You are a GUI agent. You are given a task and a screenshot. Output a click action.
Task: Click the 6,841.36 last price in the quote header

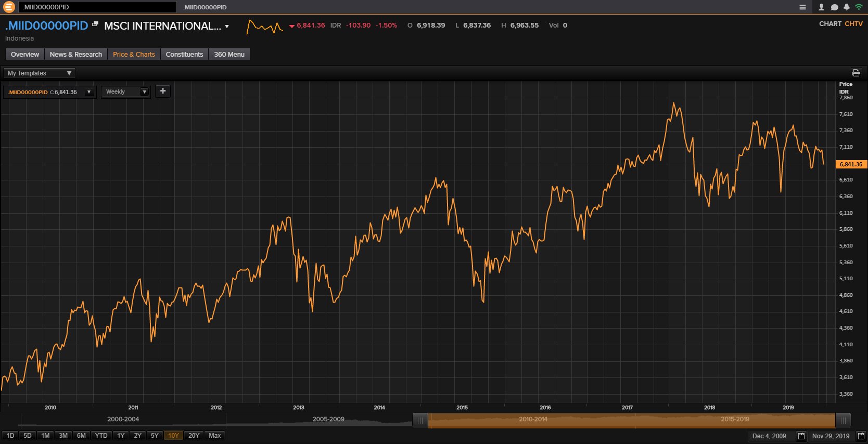tap(311, 25)
